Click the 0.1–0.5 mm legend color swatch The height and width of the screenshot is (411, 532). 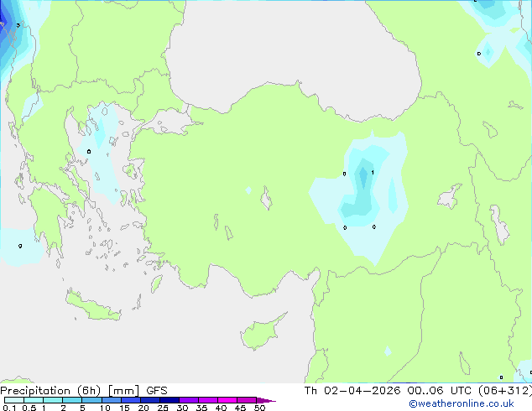pyautogui.click(x=14, y=400)
